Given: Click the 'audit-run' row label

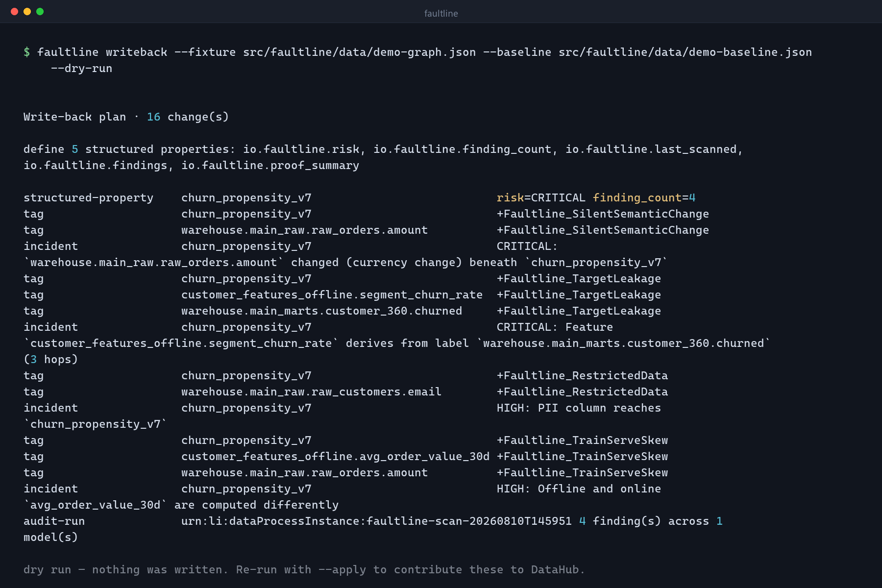Looking at the screenshot, I should click(54, 521).
